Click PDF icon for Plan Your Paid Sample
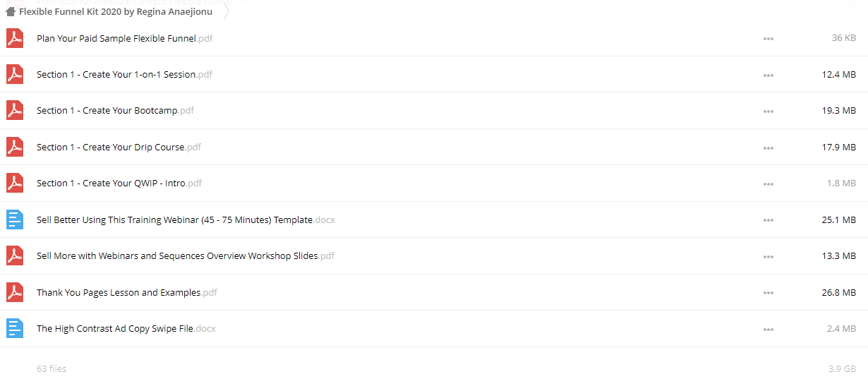Screen dimensions: 868x379 [x=15, y=38]
